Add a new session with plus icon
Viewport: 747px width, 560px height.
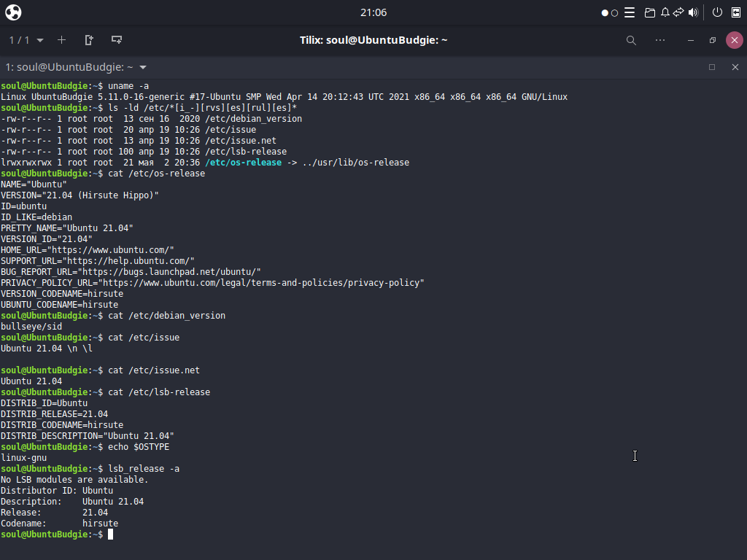61,40
